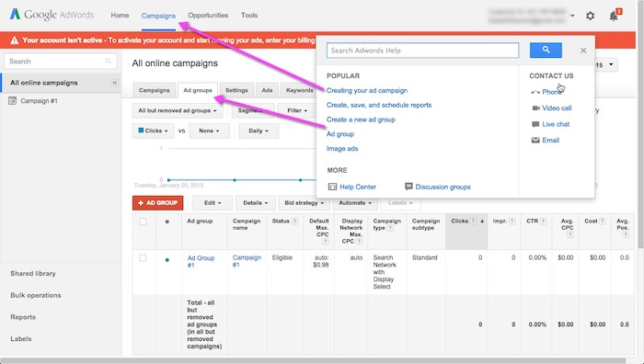Screen dimensions: 644x364
Task: Open the Opportunities menu
Action: 208,16
